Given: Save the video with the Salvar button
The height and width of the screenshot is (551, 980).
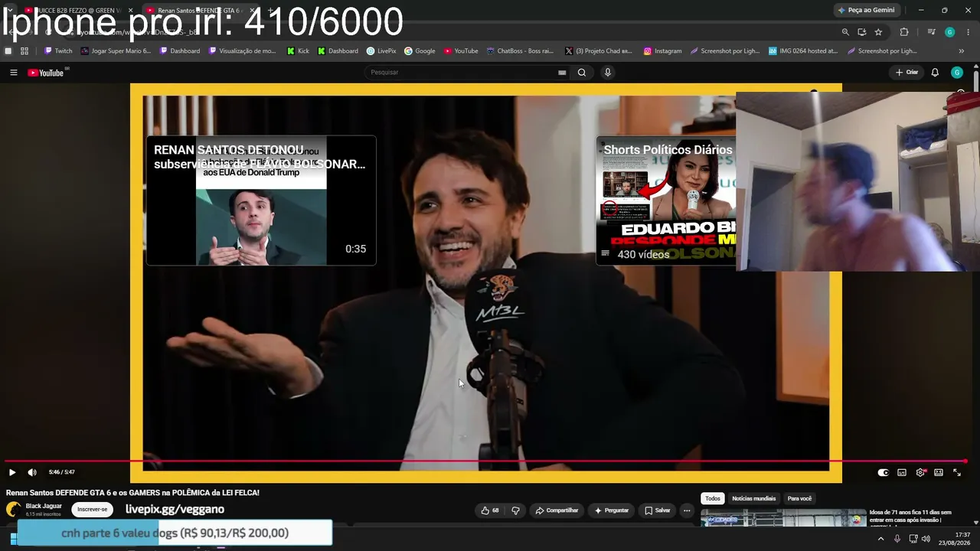Looking at the screenshot, I should 657,510.
